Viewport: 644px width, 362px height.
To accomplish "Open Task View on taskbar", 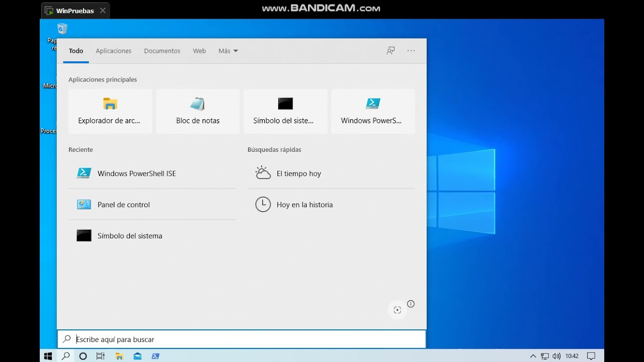I will 101,356.
